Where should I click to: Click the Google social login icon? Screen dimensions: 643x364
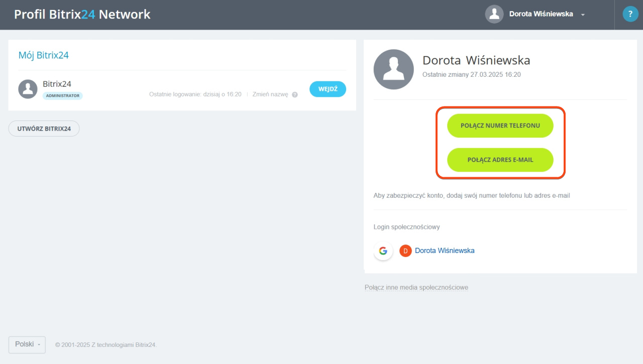coord(383,251)
